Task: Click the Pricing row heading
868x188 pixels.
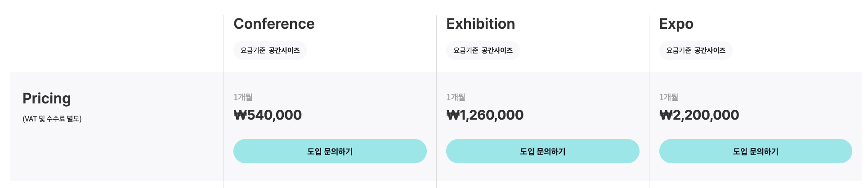Action: click(47, 98)
